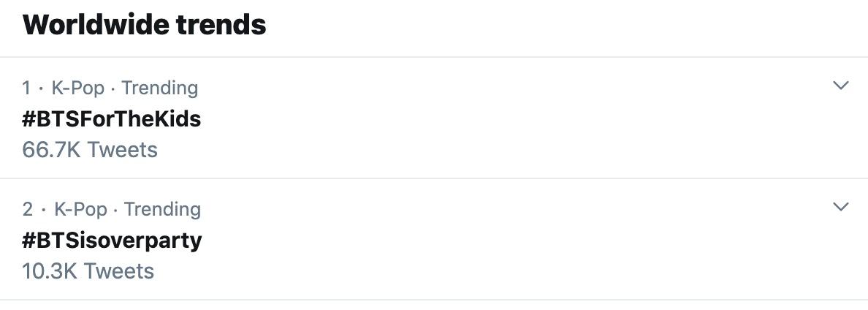Image resolution: width=868 pixels, height=310 pixels.
Task: Click the dot between K-Pop and Trending, second trend
Action: click(115, 210)
